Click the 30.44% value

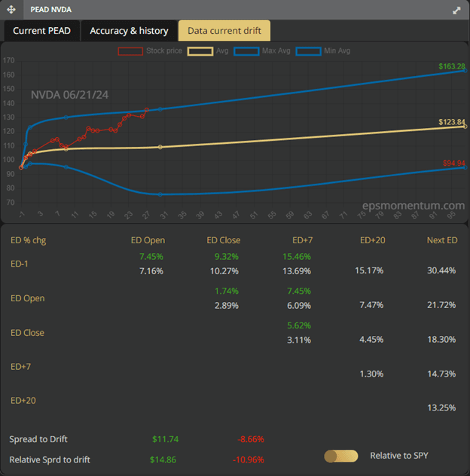click(441, 270)
